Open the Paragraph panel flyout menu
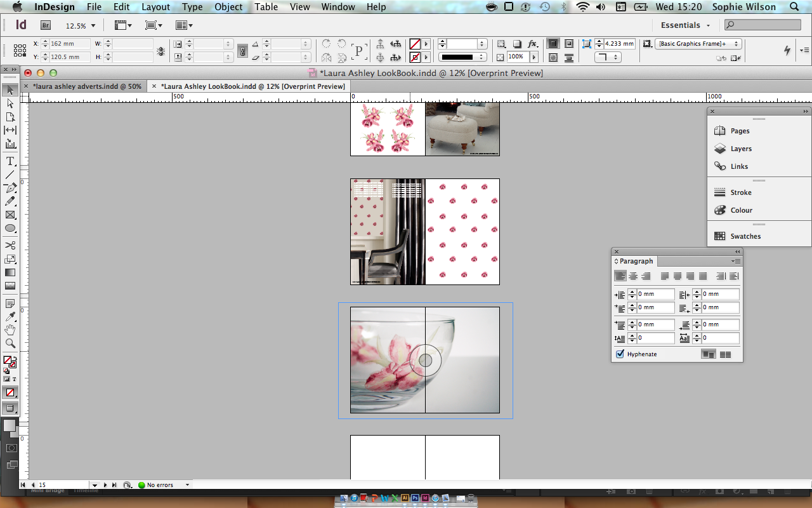The width and height of the screenshot is (812, 508). pos(736,261)
